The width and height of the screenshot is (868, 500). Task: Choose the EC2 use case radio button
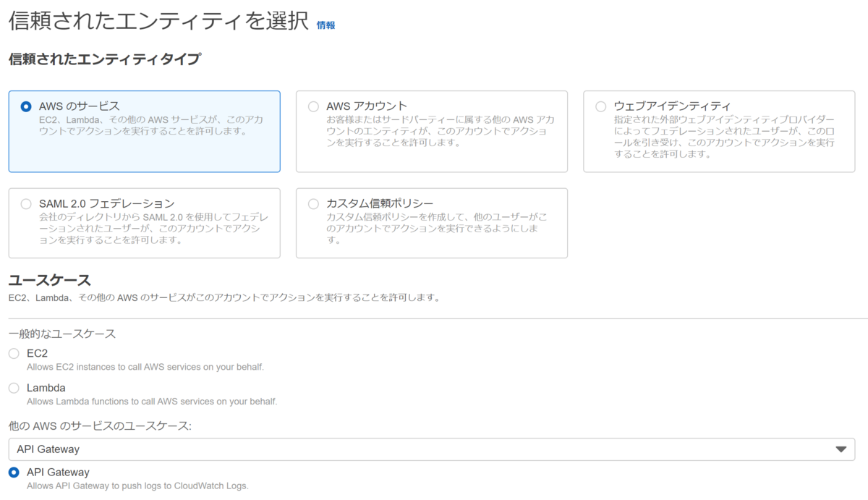14,354
